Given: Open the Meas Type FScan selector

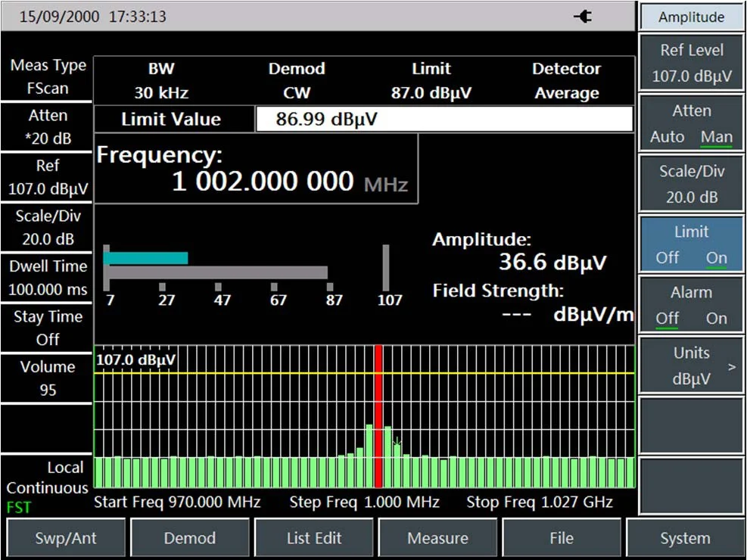Looking at the screenshot, I should [47, 76].
